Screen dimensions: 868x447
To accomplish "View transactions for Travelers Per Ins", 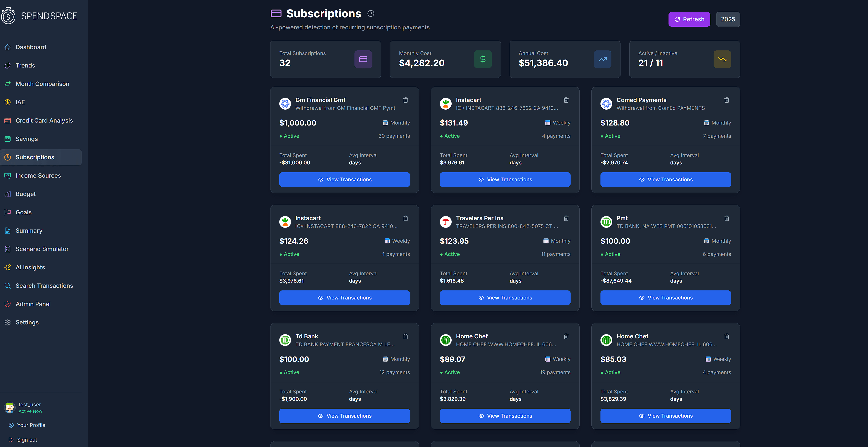I will point(505,298).
